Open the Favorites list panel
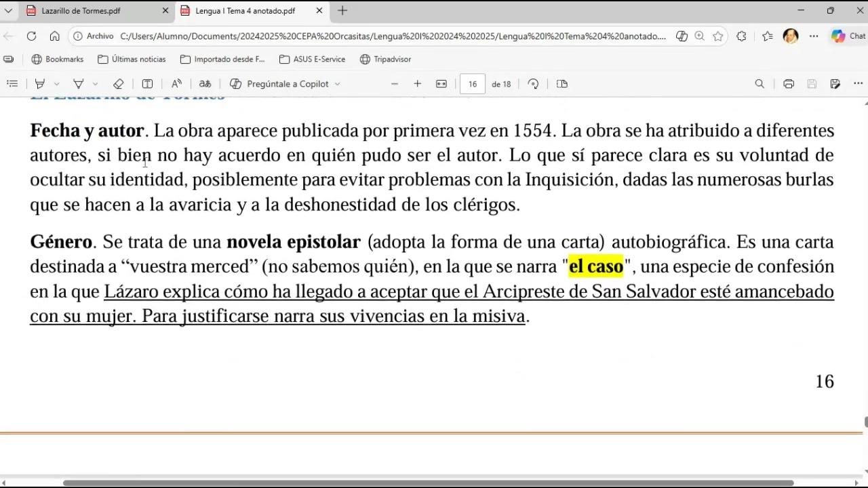Viewport: 868px width, 488px height. (x=767, y=37)
